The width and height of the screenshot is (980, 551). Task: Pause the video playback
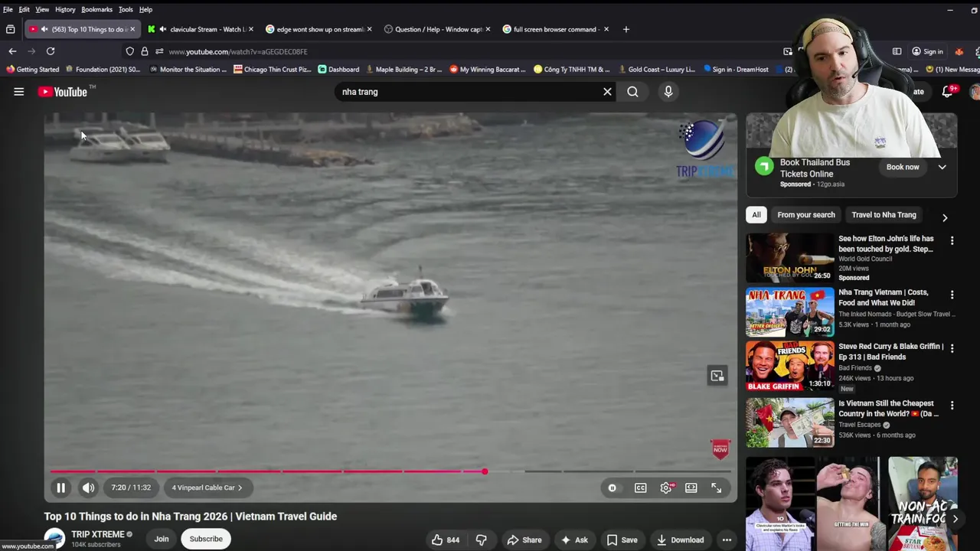pyautogui.click(x=60, y=487)
